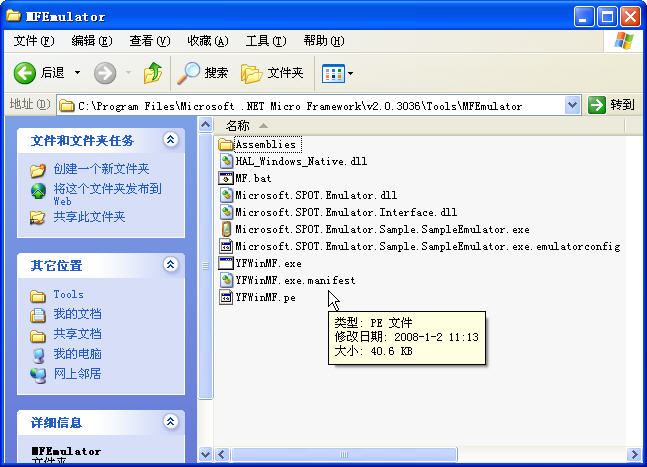647x467 pixels.
Task: Click the Windows flag logo
Action: pos(623,40)
